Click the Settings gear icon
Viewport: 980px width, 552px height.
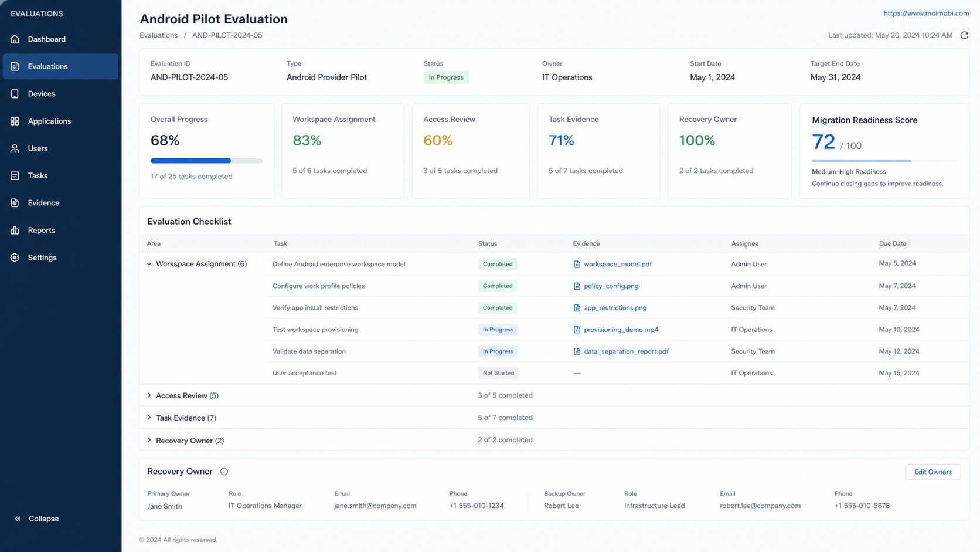point(15,258)
